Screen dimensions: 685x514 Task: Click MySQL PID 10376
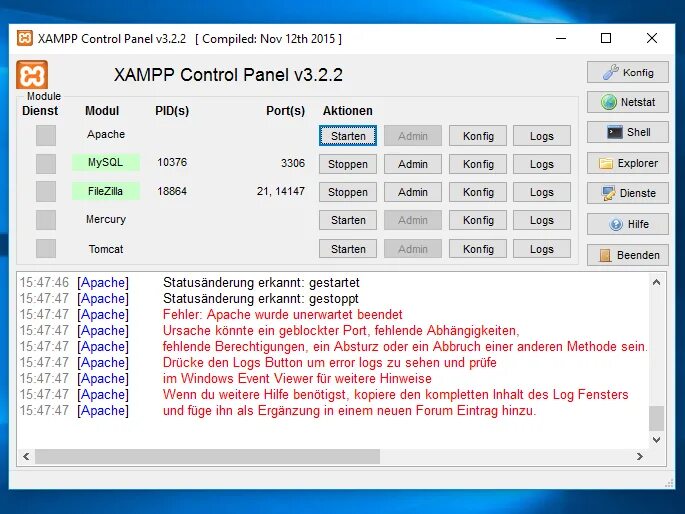click(x=172, y=162)
